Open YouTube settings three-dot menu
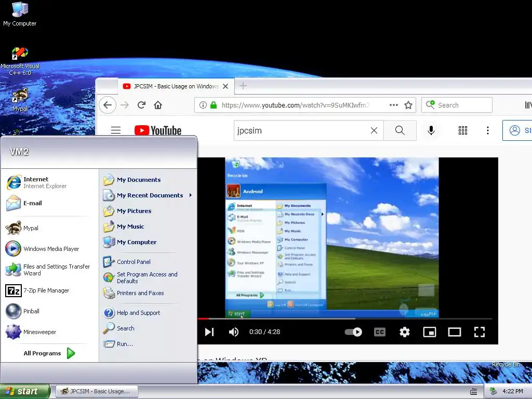532x399 pixels. (487, 130)
